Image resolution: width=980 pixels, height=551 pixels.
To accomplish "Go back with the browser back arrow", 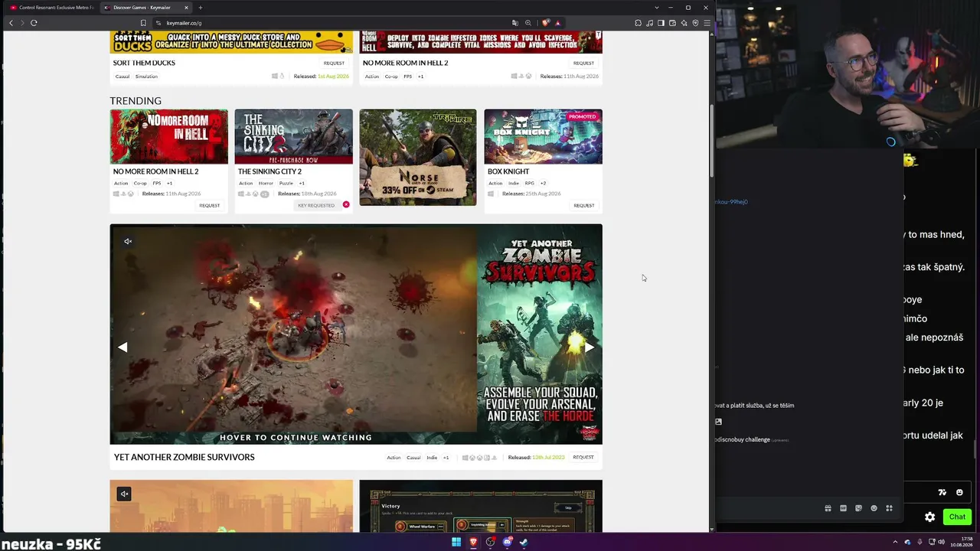I will (x=11, y=23).
